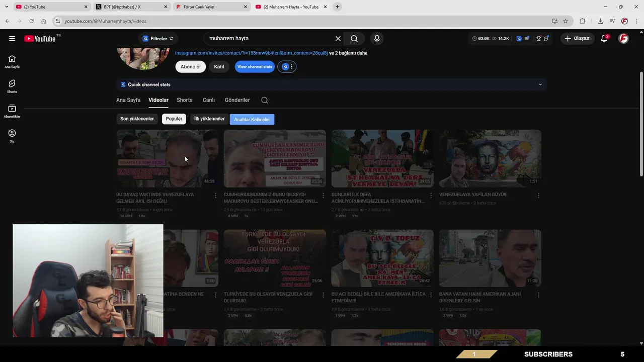Open 've 2 bağlantı daha' links

tap(348, 53)
